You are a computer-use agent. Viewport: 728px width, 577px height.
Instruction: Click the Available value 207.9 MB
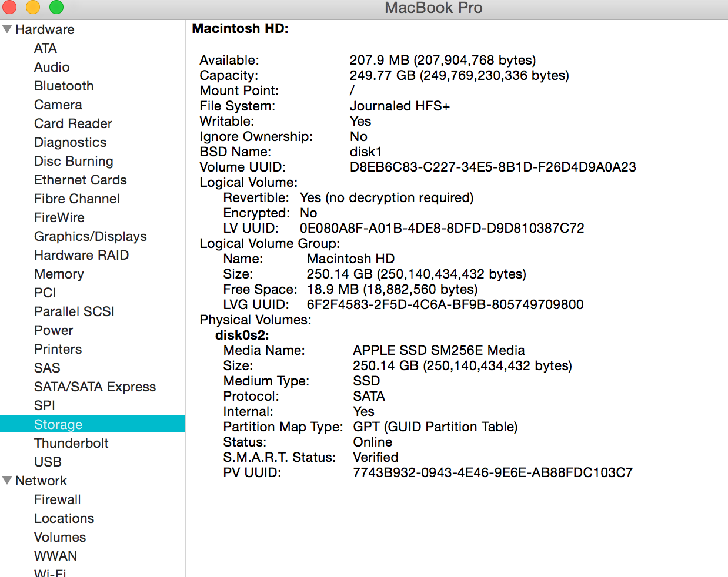pyautogui.click(x=443, y=60)
